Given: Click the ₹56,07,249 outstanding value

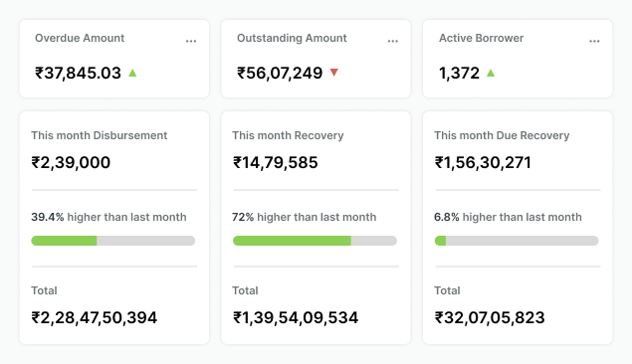Looking at the screenshot, I should pos(280,73).
